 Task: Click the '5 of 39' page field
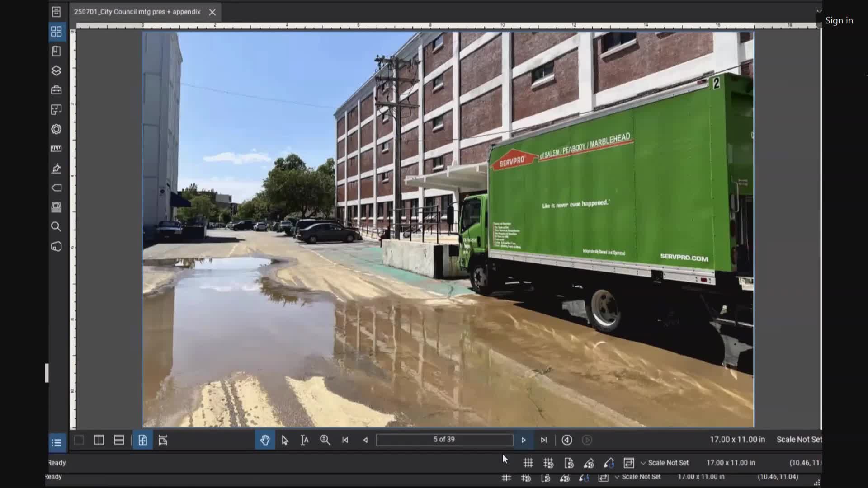444,440
